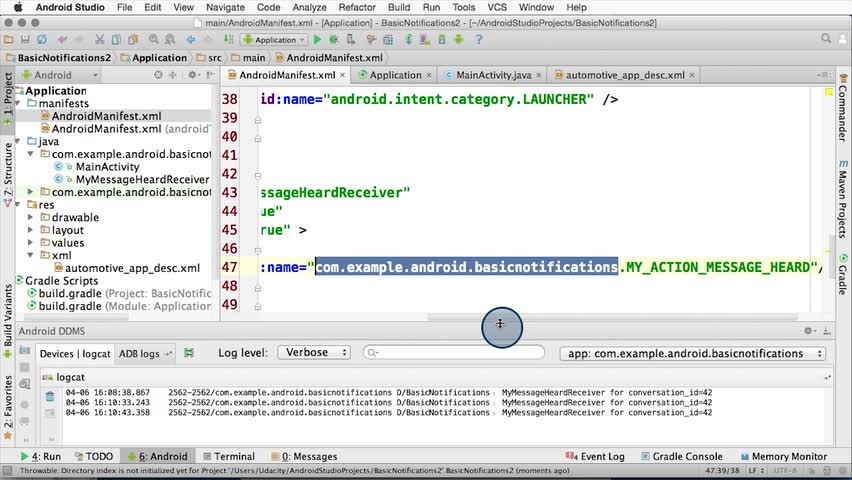
Task: Click the Help question mark icon
Action: coord(479,40)
